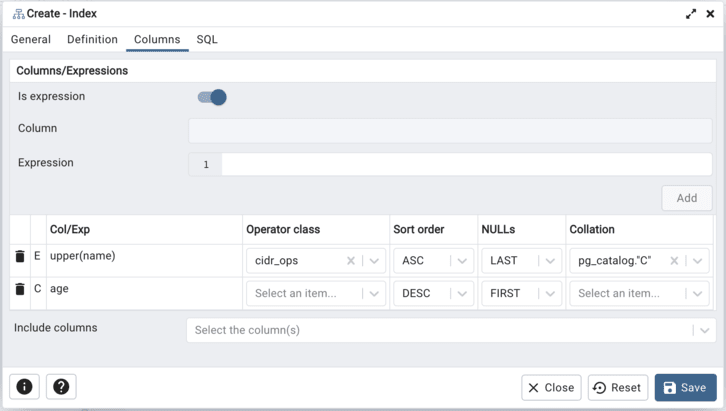Open help with the question mark icon
This screenshot has height=411, width=726.
click(x=61, y=387)
